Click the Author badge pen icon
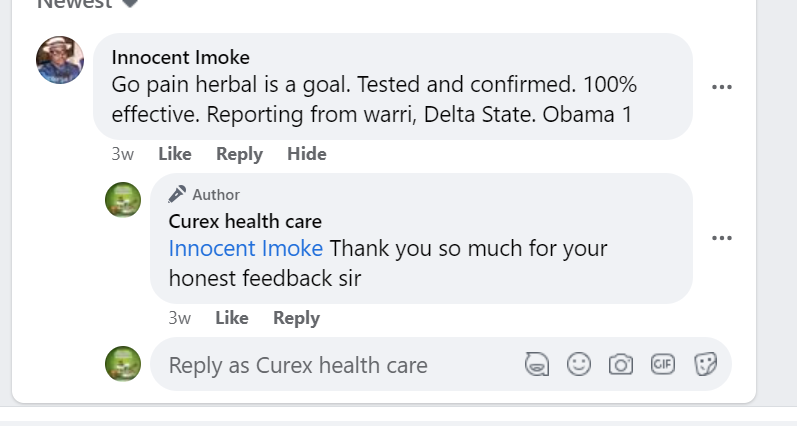 coord(178,194)
